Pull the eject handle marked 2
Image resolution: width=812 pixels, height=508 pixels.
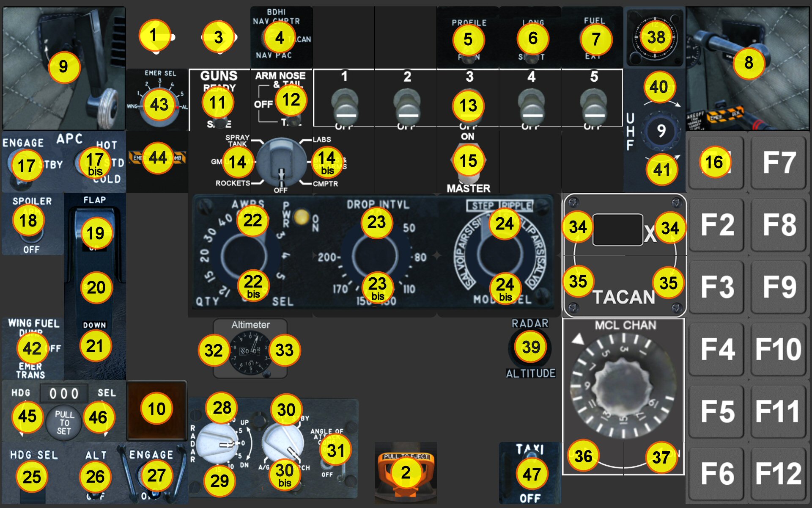click(405, 473)
